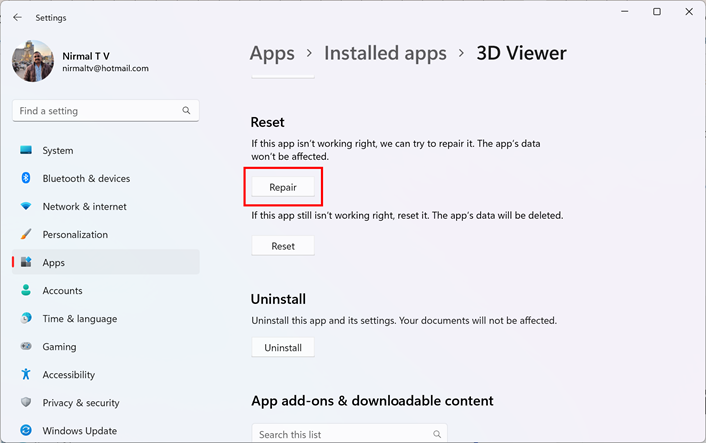Select Accounts in sidebar
Viewport: 706px width, 443px height.
106,290
